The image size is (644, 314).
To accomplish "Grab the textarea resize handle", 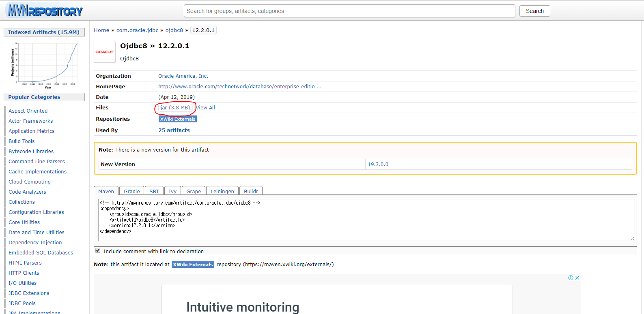I will coord(633,239).
